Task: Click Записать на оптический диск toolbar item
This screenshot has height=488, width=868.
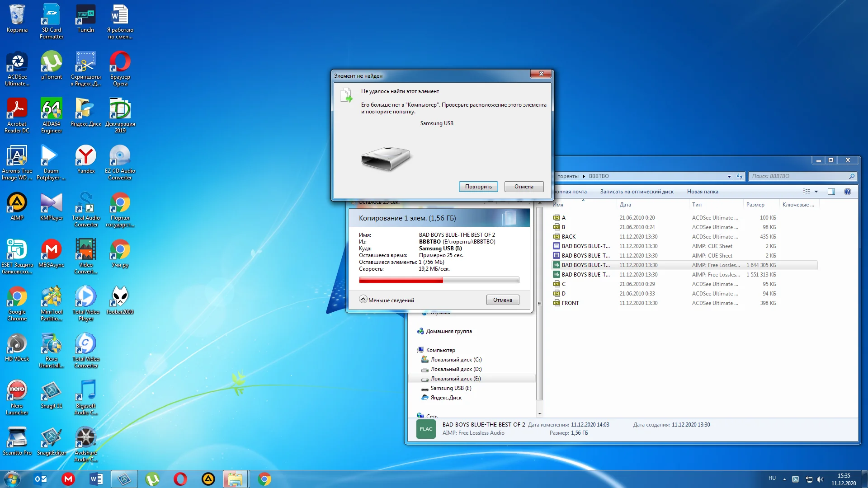Action: tap(637, 192)
